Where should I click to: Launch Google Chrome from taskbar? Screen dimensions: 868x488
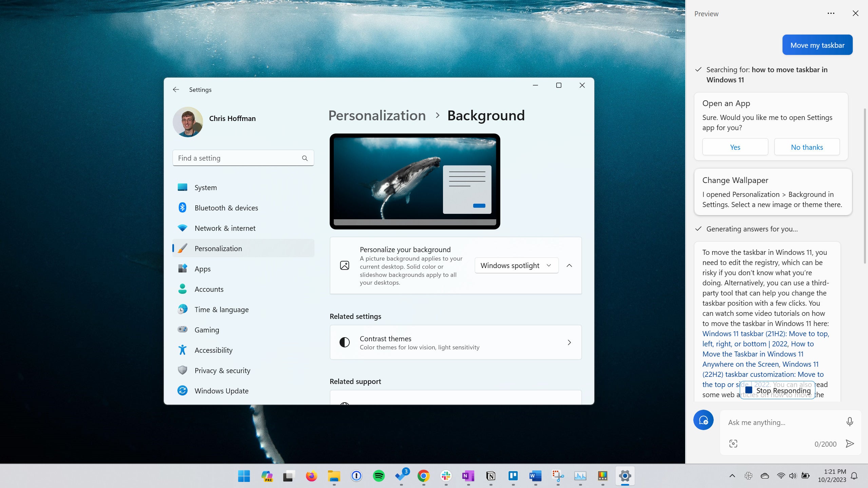click(x=423, y=476)
